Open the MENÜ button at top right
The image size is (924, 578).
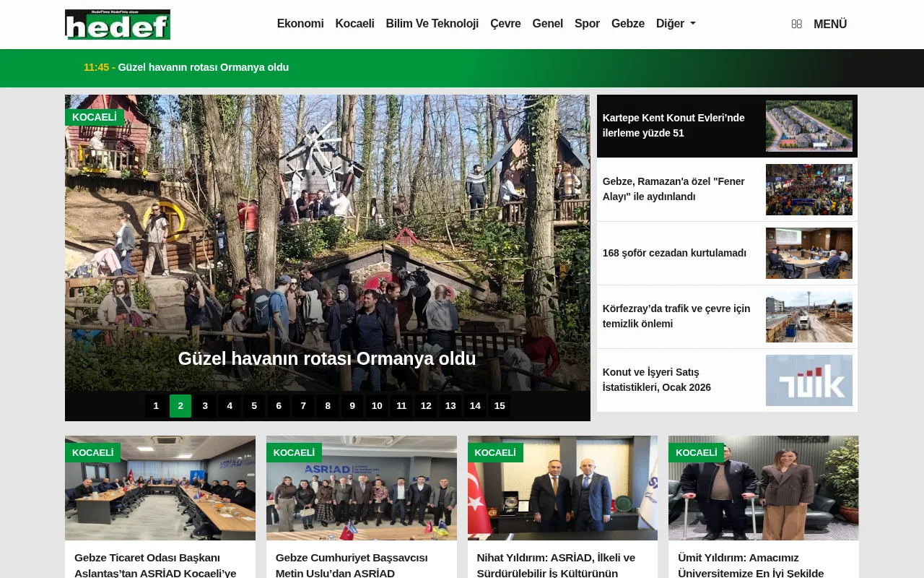point(829,24)
